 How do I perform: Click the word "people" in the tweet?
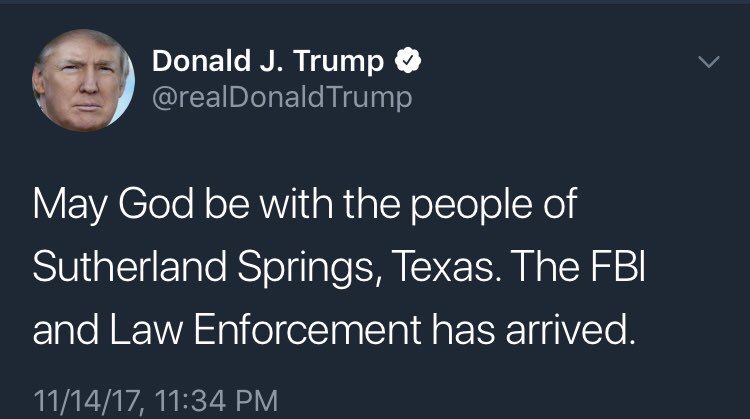click(x=477, y=203)
